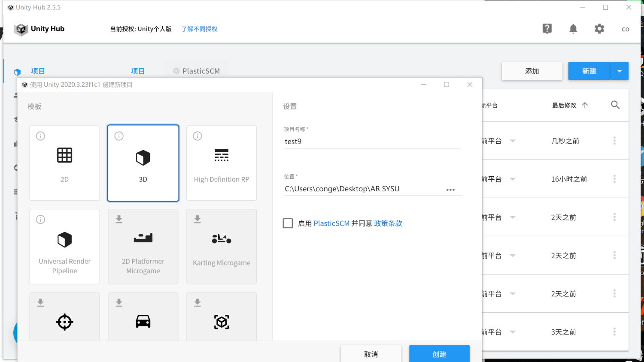Image resolution: width=644 pixels, height=362 pixels.
Task: Select the 2D template card
Action: 64,163
